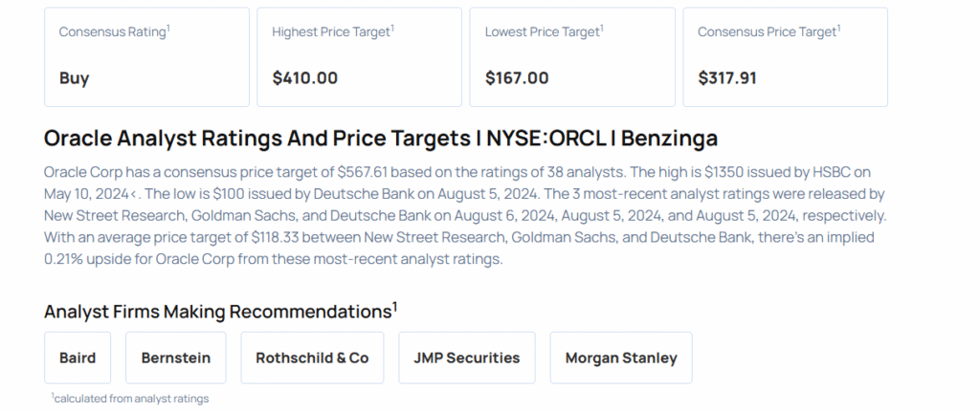
Task: Click the Oracle Analyst Ratings headline
Action: [380, 139]
